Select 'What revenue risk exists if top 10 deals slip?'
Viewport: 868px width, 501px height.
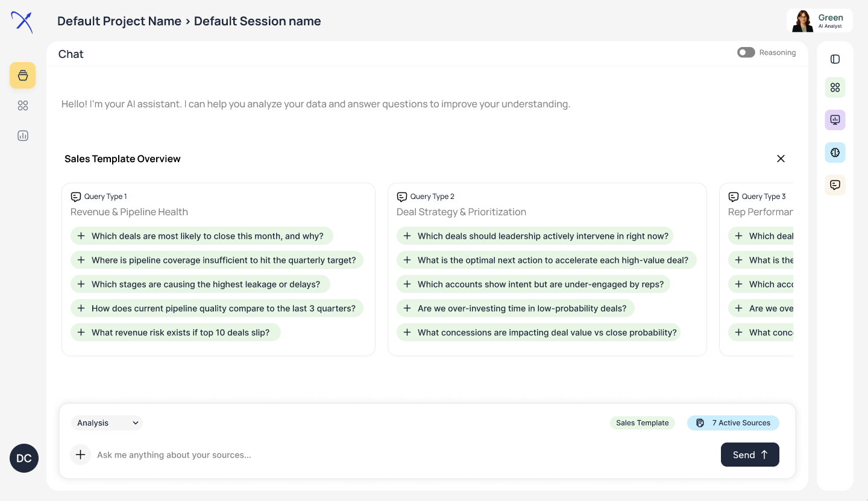click(175, 332)
